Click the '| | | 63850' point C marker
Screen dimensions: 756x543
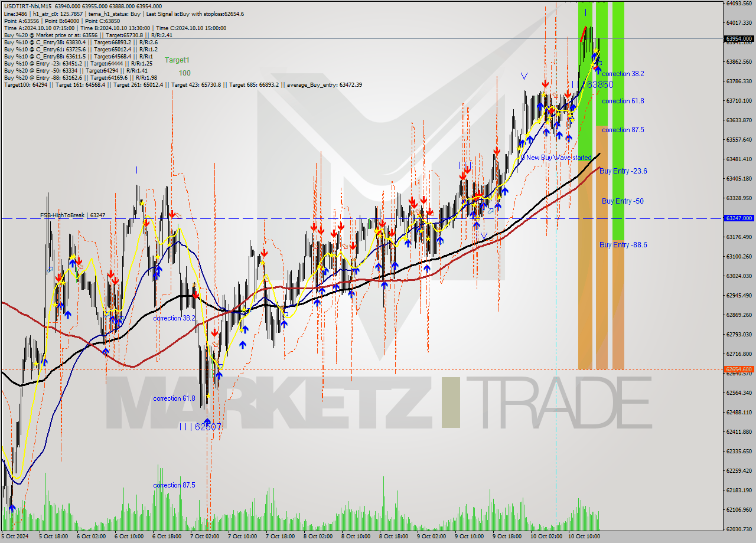tap(592, 85)
